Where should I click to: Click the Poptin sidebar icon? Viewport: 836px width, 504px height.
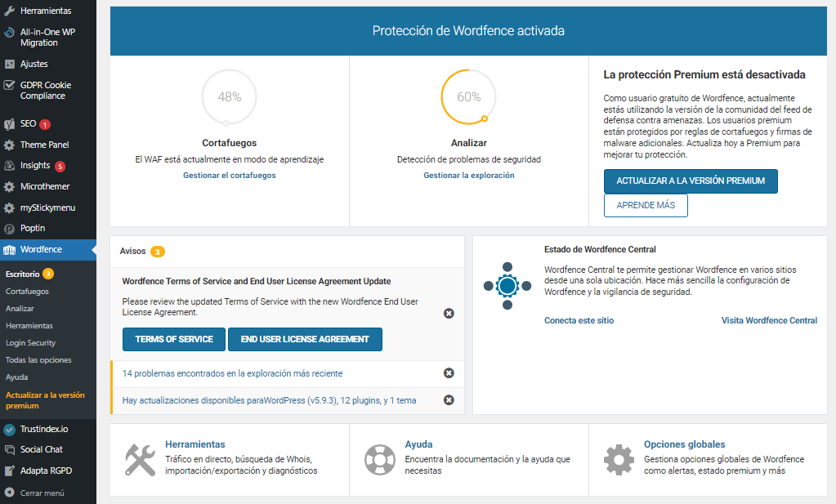(7, 226)
